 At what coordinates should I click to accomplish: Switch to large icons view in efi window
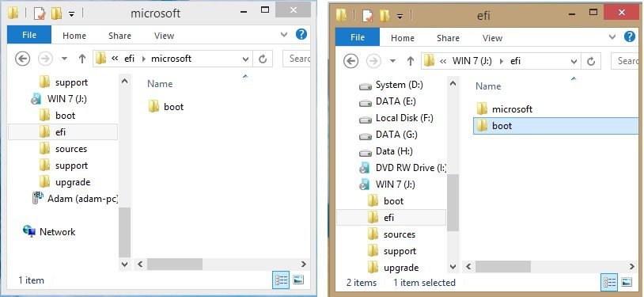point(627,282)
